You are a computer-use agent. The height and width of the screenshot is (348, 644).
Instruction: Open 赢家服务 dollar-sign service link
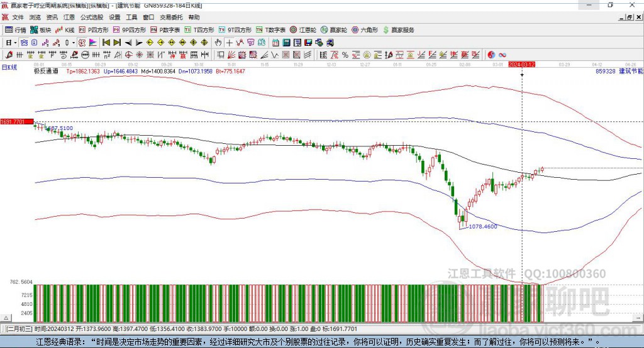399,30
